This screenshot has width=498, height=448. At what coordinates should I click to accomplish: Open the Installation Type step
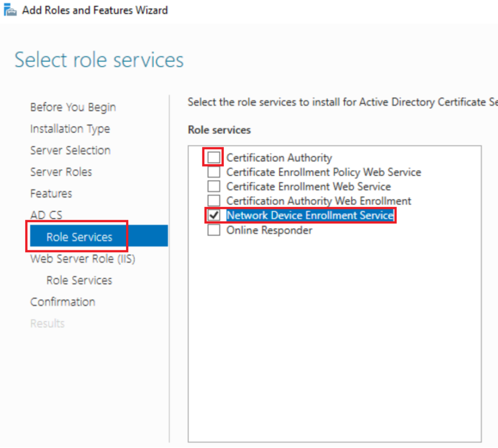pos(70,129)
